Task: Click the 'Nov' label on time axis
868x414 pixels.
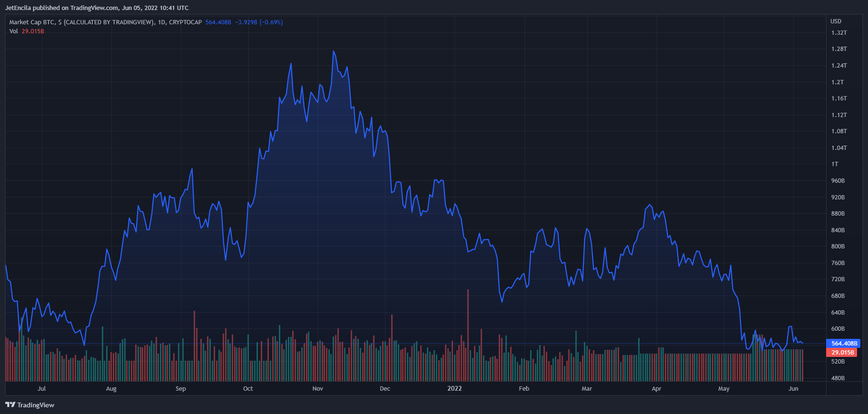Action: pyautogui.click(x=318, y=389)
